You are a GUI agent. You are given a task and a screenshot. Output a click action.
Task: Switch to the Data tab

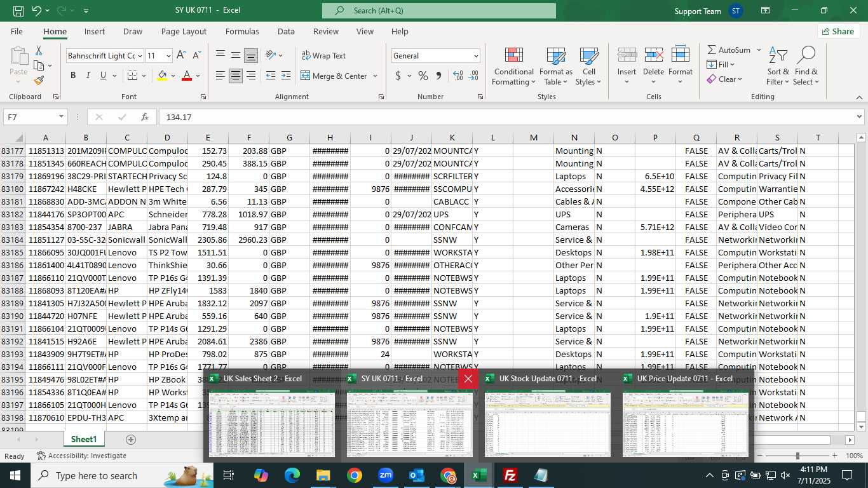coord(286,31)
